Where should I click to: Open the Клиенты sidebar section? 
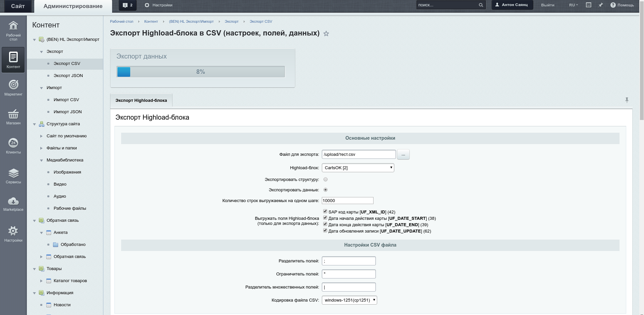coord(13,146)
